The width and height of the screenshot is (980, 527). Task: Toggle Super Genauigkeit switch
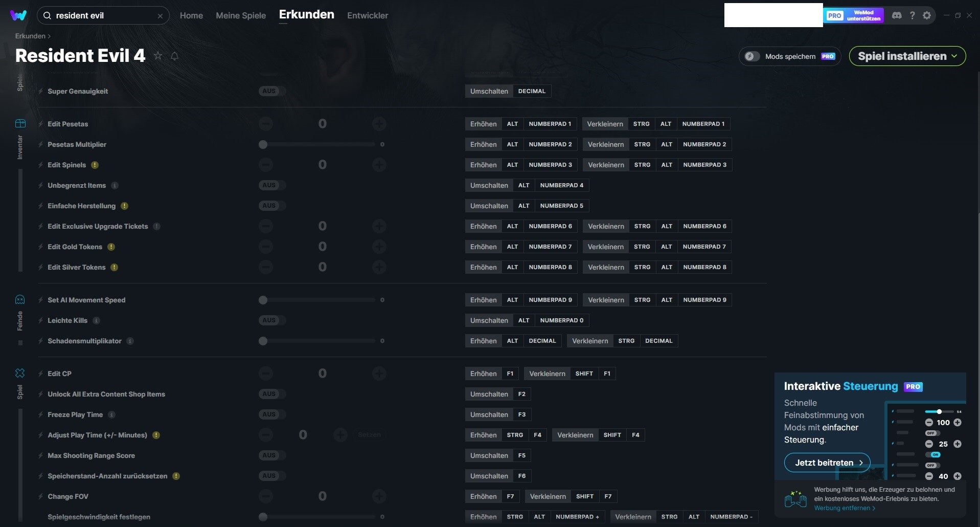[x=272, y=91]
